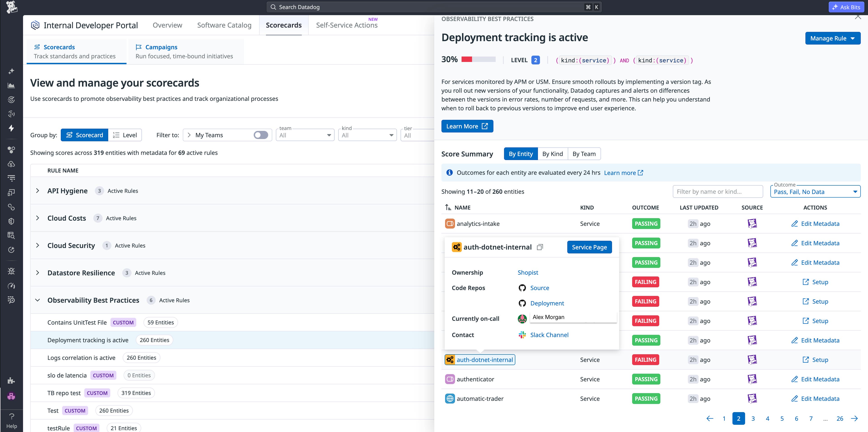
Task: Toggle the My Teams filter switch
Action: click(260, 135)
